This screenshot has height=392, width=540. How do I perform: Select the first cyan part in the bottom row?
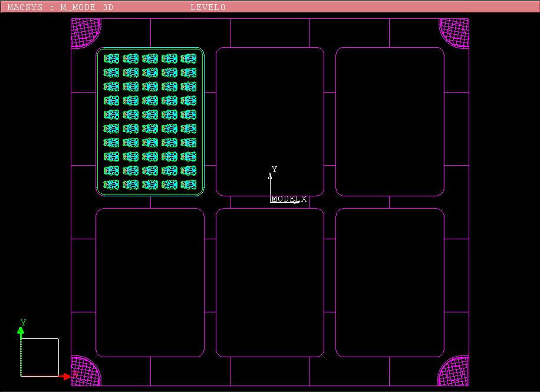[111, 185]
